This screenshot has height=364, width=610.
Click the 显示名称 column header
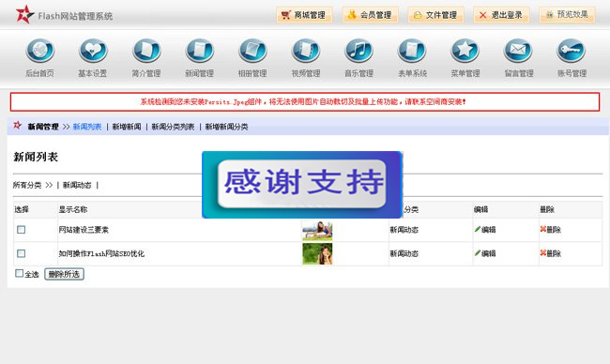click(73, 209)
